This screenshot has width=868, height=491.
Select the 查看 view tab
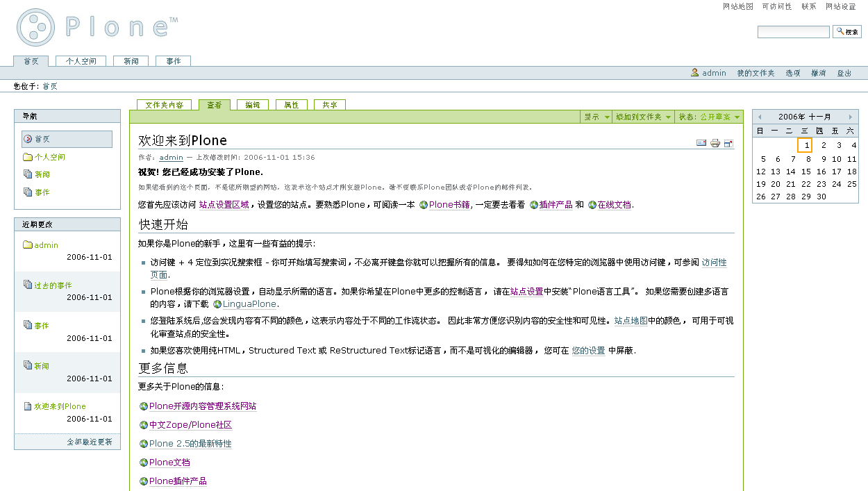pyautogui.click(x=215, y=105)
